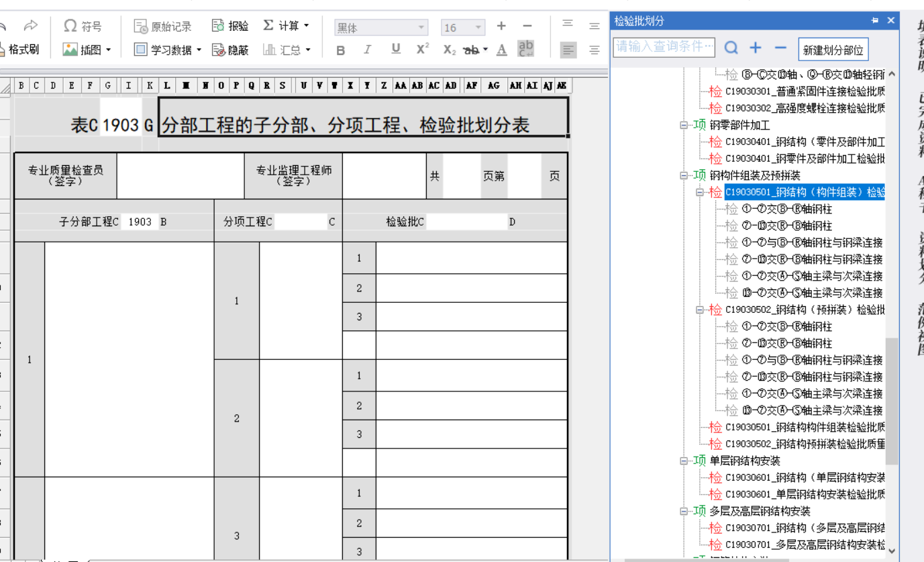
Task: Click the 报验 inspection request icon
Action: [x=217, y=26]
